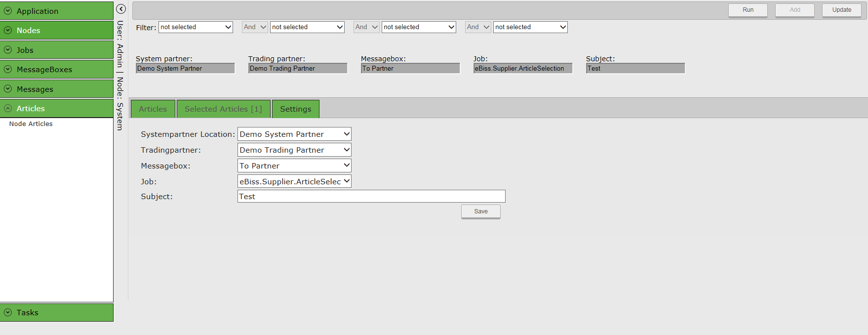Open the first And operator dropdown

(255, 27)
